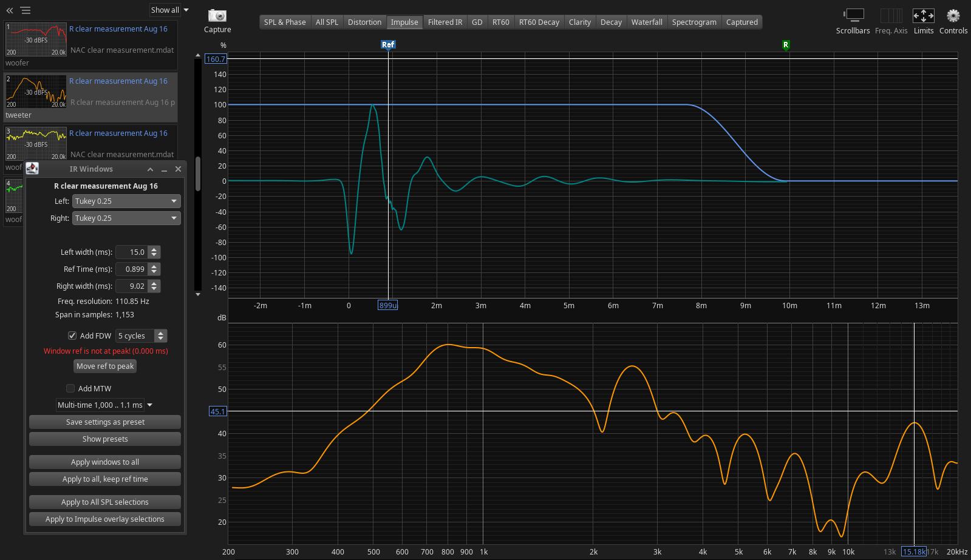Click the 160.7 percent axis cursor value
Viewport: 971px width, 560px height.
coord(216,59)
